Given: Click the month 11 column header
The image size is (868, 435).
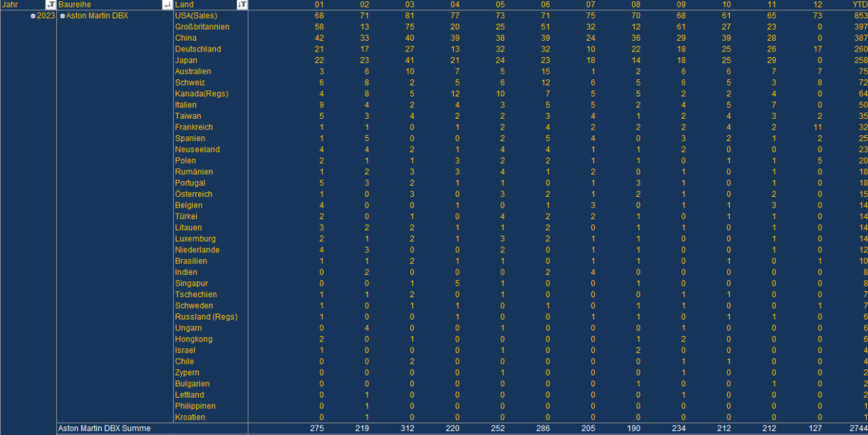Looking at the screenshot, I should 772,5.
